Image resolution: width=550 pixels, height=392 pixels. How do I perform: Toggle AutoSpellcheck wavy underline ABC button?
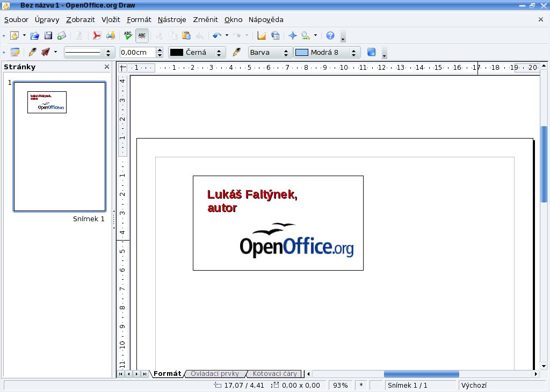tap(142, 35)
